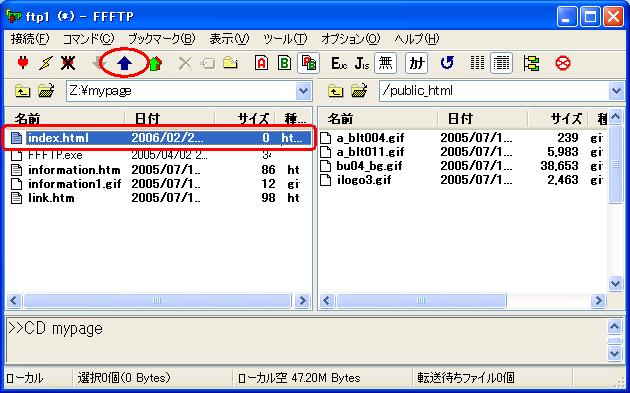Click the red abort transfer icon
The width and height of the screenshot is (630, 393).
point(562,63)
